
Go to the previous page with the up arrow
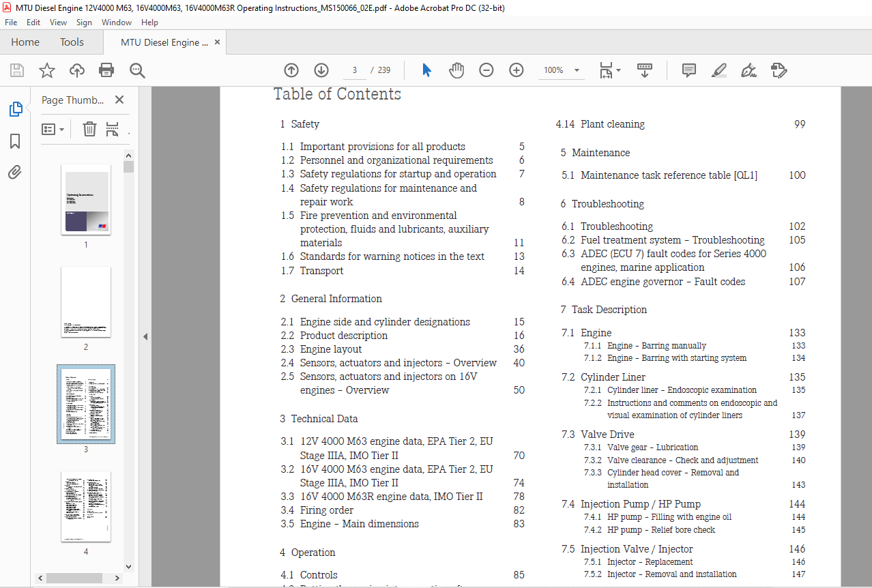click(291, 70)
